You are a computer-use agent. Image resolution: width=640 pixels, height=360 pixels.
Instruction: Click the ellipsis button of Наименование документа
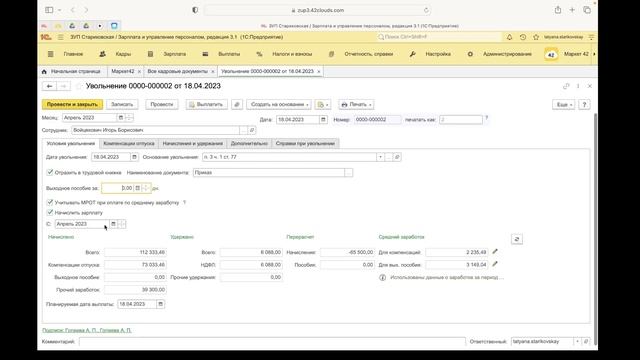(x=349, y=173)
